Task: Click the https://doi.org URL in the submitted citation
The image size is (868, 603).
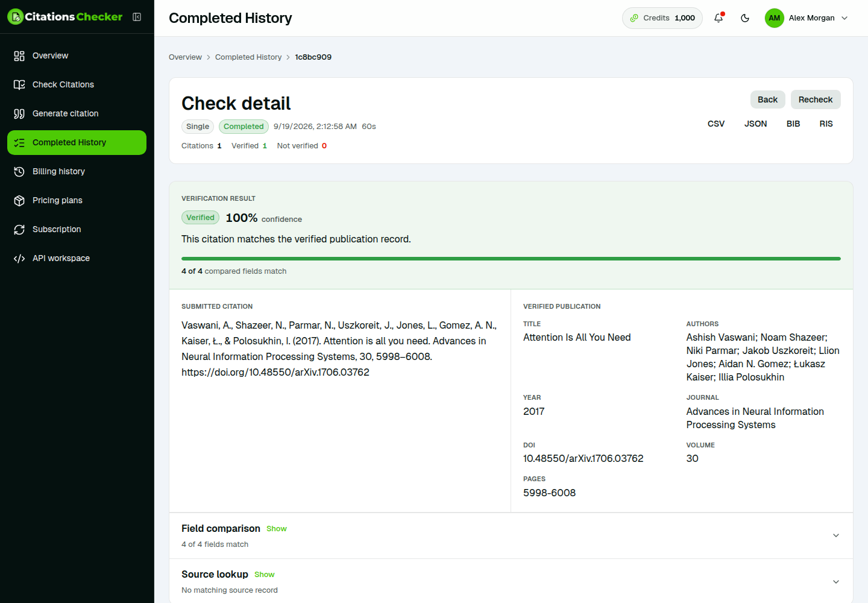Action: coord(275,372)
